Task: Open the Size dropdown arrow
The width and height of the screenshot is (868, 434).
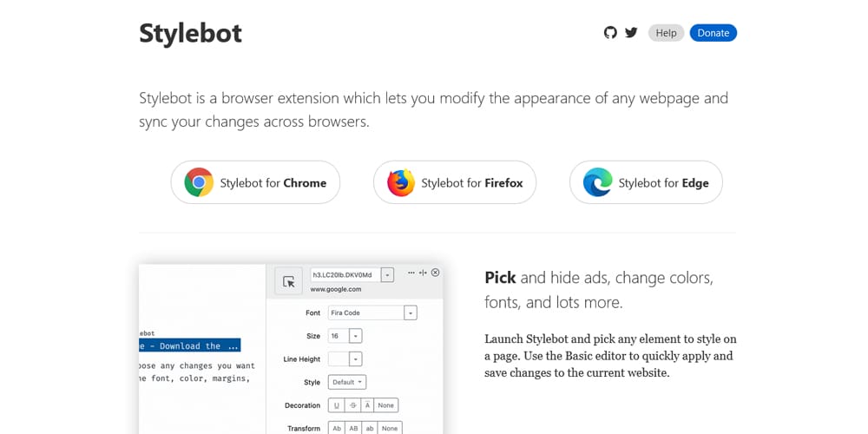Action: point(356,336)
